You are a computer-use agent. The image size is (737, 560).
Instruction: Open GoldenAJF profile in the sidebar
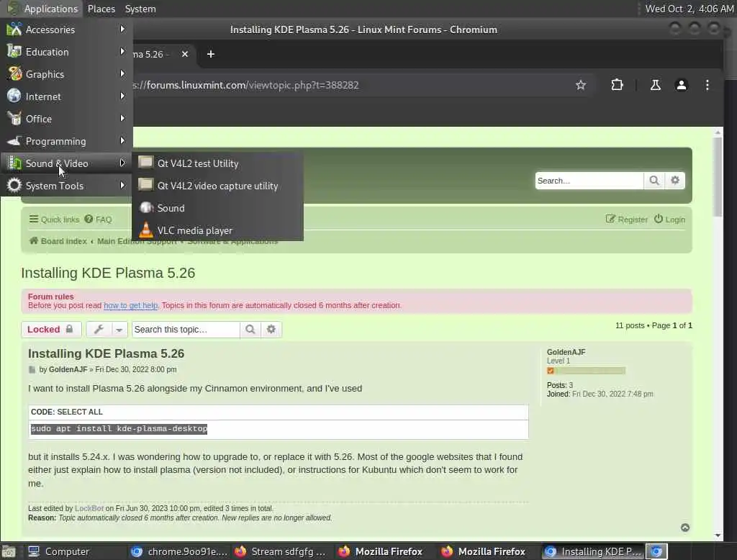click(566, 352)
